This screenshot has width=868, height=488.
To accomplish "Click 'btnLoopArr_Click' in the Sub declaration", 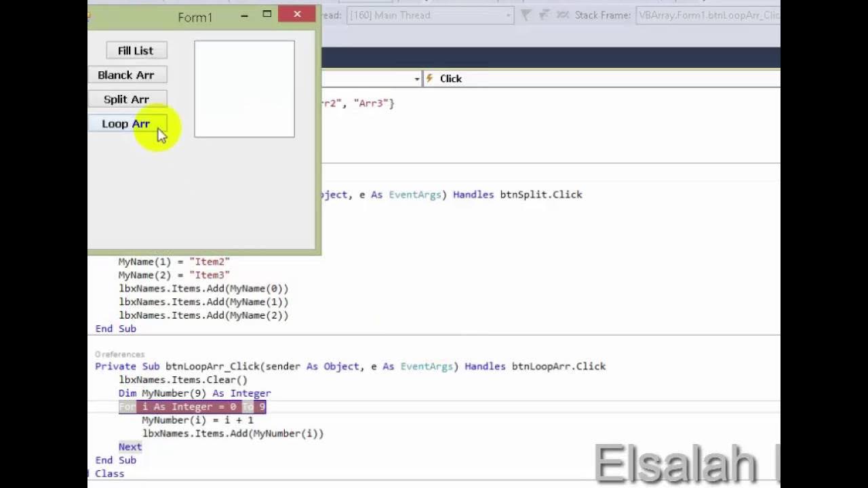I will click(212, 366).
